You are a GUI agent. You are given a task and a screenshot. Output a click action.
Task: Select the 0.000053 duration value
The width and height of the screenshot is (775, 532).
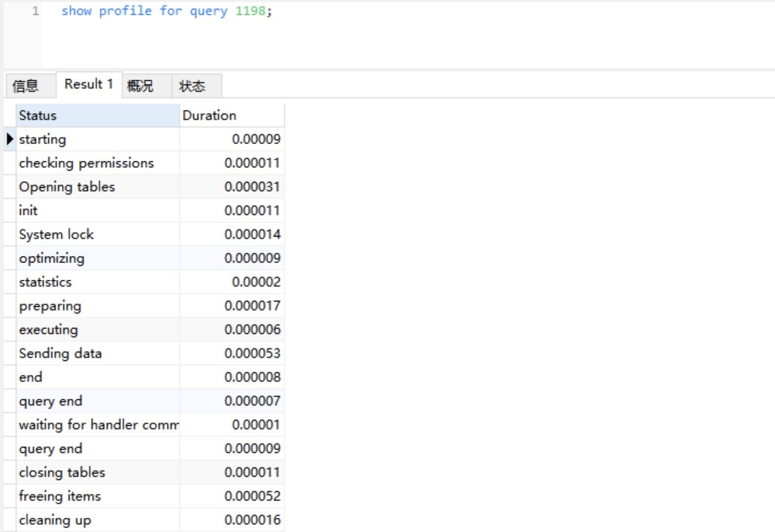coord(252,354)
